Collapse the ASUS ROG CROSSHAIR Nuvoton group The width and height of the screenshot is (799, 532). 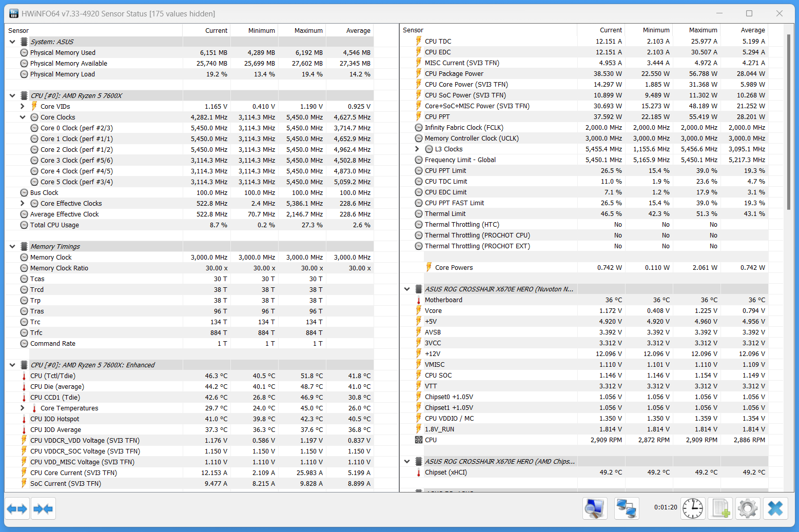407,289
